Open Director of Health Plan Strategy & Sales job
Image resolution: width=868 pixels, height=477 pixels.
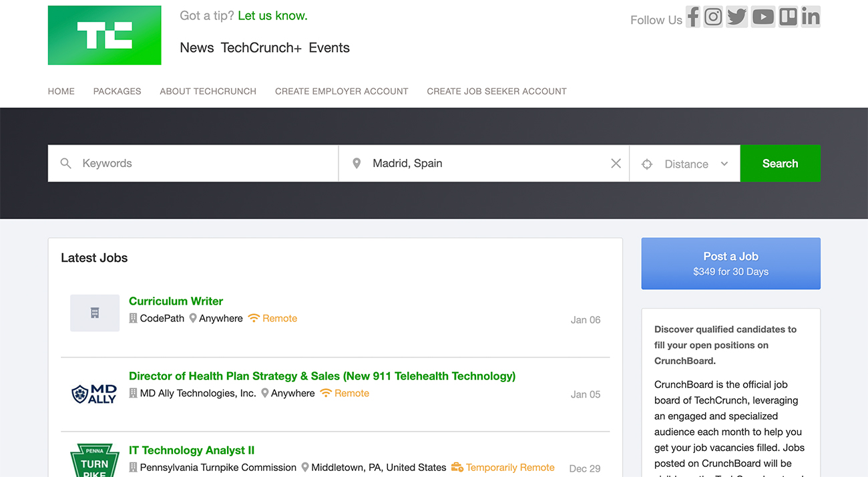322,375
